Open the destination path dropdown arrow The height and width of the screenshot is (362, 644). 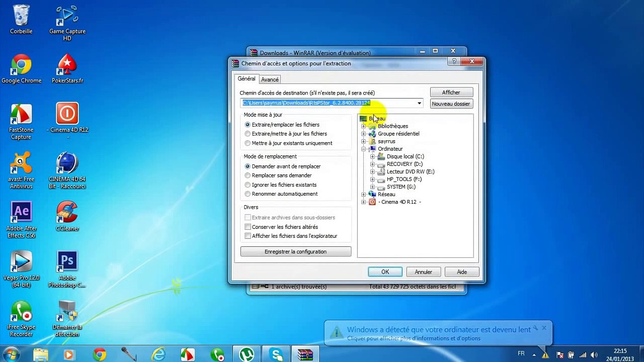coord(419,104)
